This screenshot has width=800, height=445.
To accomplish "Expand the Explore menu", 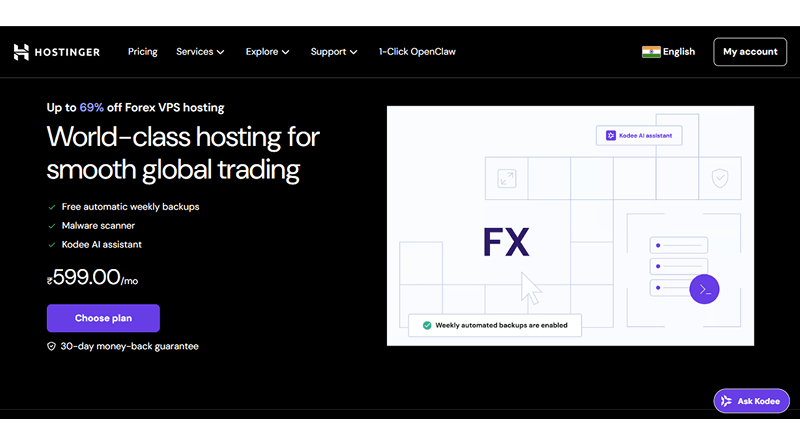I will 267,52.
